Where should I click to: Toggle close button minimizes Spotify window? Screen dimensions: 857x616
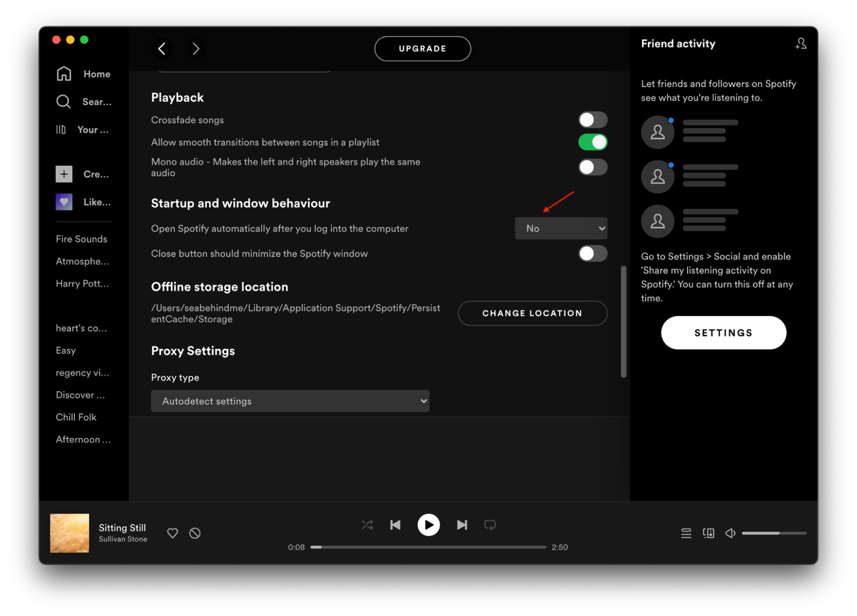[593, 254]
